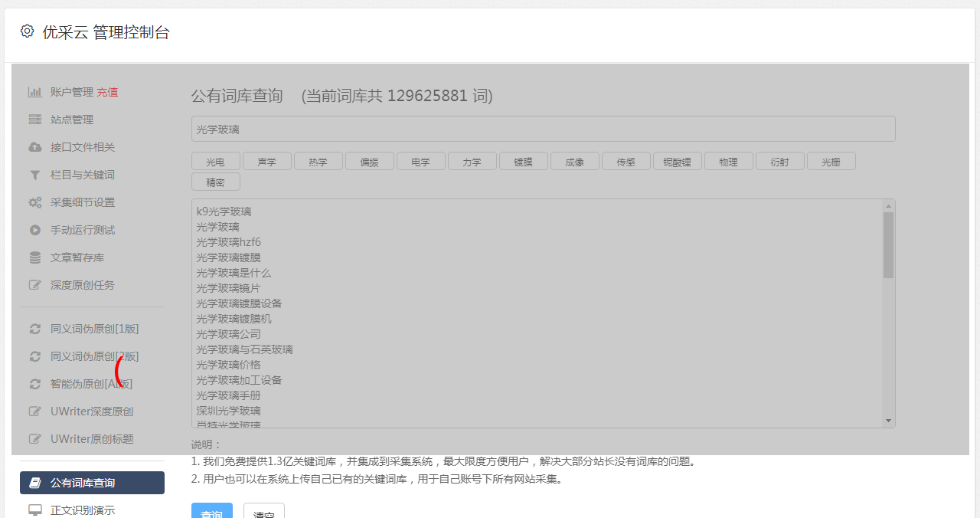Click the 成像 tag
This screenshot has width=980, height=518.
pos(575,161)
